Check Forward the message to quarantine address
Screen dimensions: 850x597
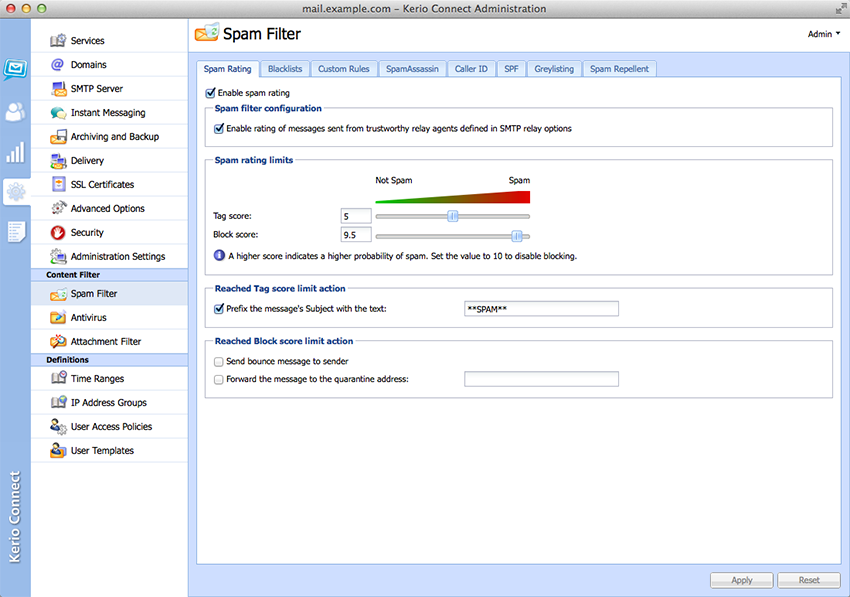[219, 379]
